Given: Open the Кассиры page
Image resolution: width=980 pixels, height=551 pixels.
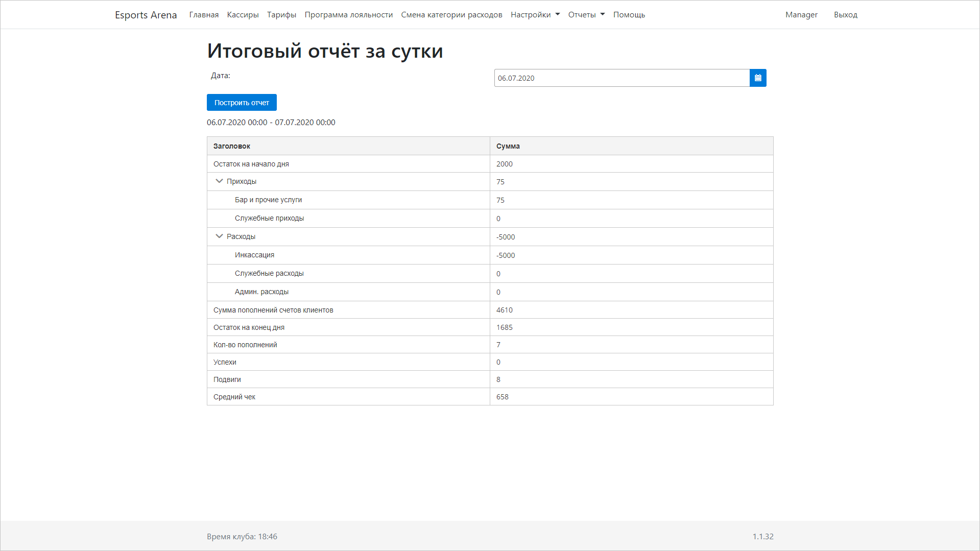Looking at the screenshot, I should pyautogui.click(x=242, y=14).
